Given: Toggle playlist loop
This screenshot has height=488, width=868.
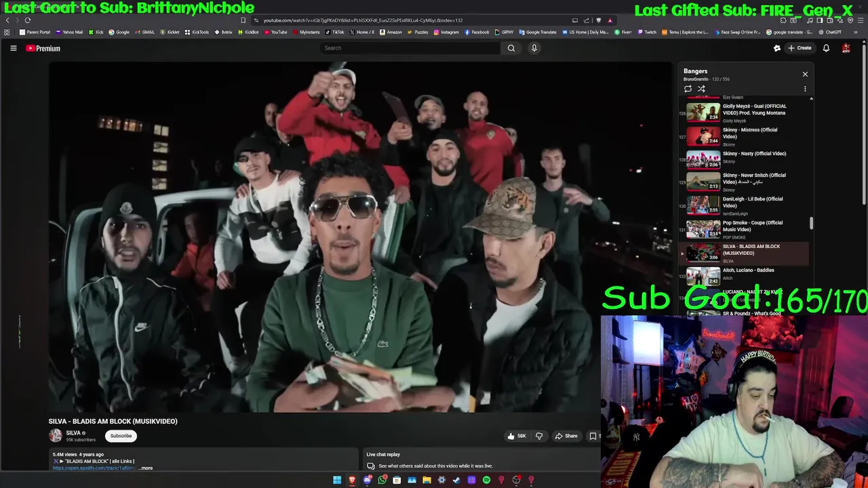Looking at the screenshot, I should click(688, 89).
